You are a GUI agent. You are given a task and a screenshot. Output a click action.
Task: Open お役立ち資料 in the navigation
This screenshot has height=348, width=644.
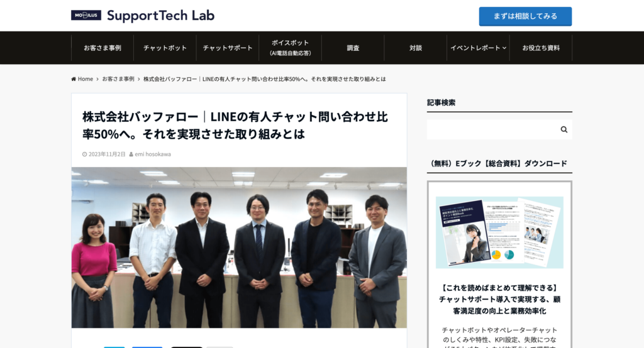(x=541, y=48)
